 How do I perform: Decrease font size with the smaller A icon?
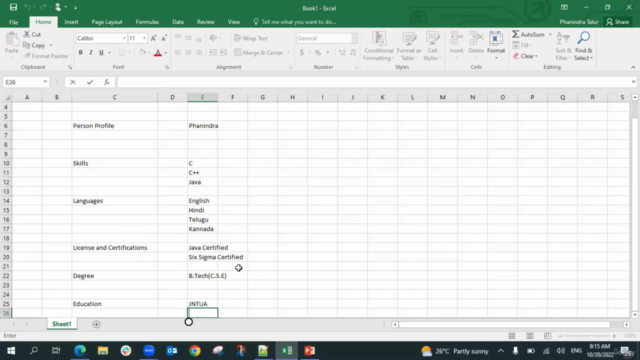(x=164, y=38)
